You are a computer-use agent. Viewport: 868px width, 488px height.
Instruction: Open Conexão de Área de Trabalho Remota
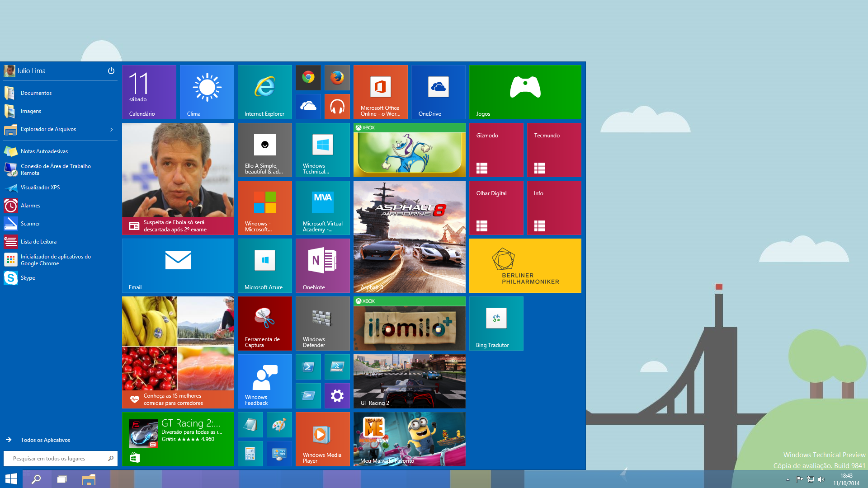[x=60, y=169]
